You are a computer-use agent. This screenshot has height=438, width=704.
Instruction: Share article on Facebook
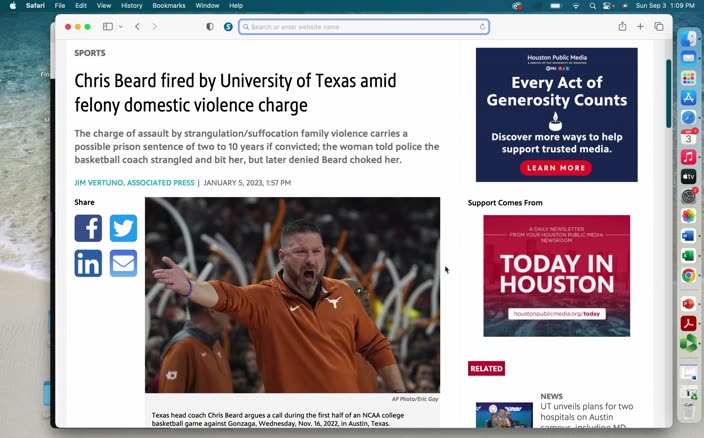88,228
